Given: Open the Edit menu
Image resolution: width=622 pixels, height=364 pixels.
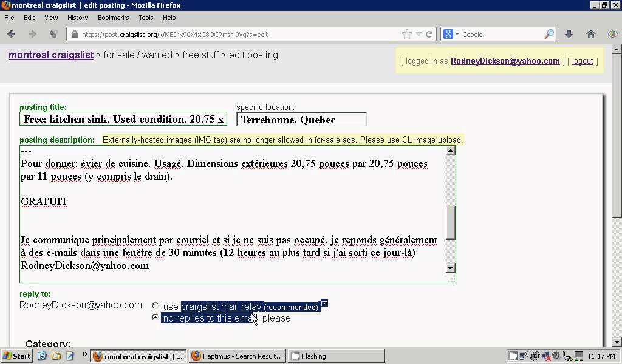Looking at the screenshot, I should pyautogui.click(x=29, y=18).
